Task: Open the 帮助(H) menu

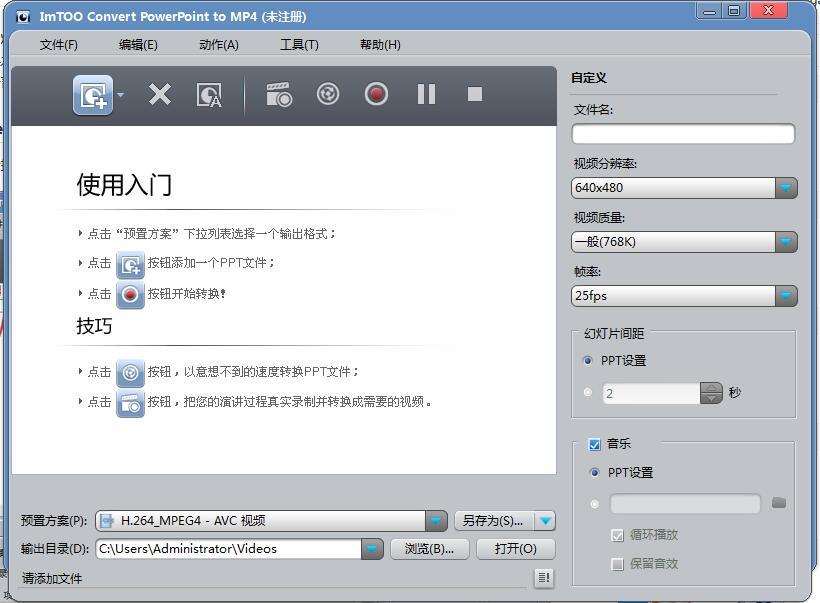Action: coord(380,45)
